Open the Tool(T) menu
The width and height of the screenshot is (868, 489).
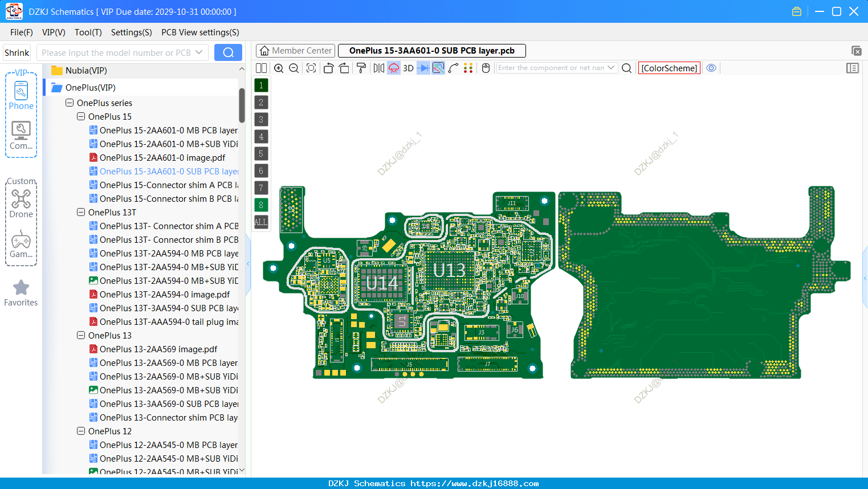pyautogui.click(x=88, y=32)
